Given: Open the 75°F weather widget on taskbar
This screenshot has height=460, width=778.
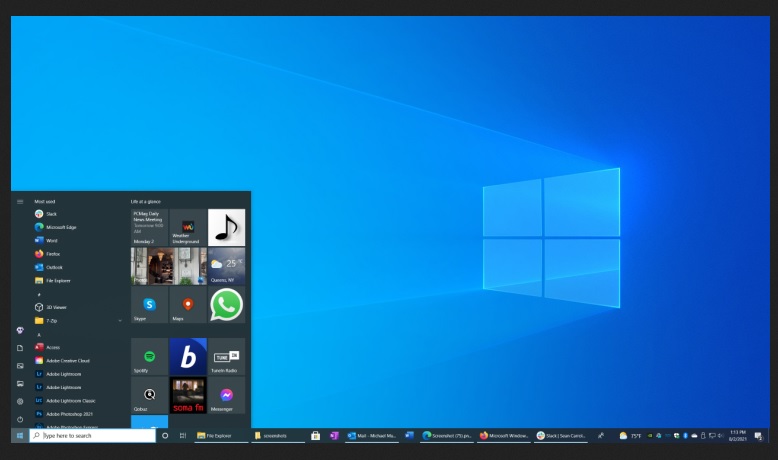Looking at the screenshot, I should point(630,436).
